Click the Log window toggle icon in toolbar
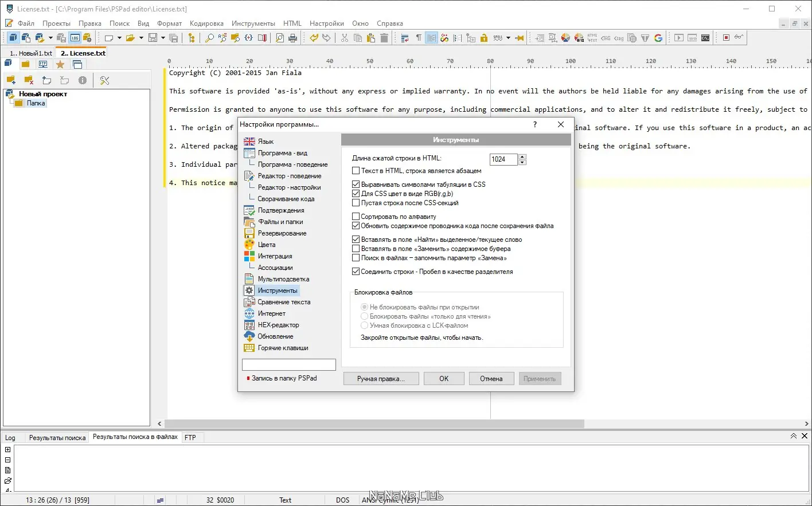This screenshot has width=812, height=506. (x=75, y=38)
